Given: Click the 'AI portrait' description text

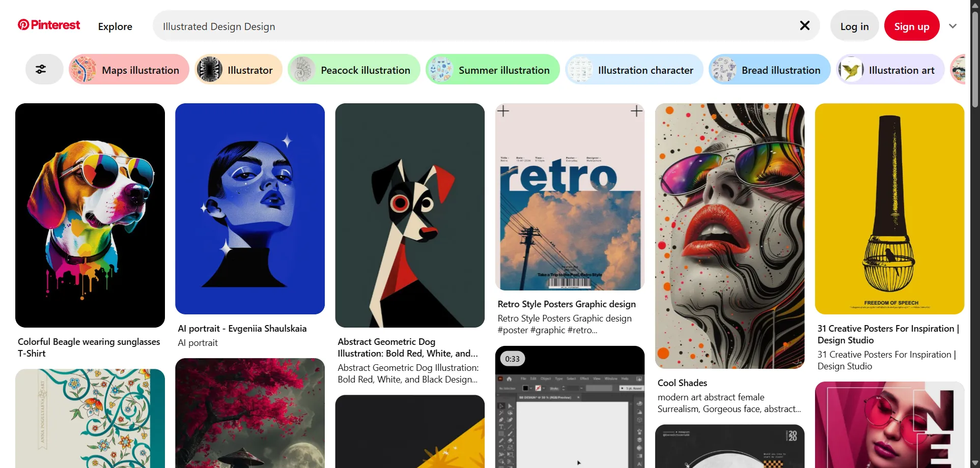Looking at the screenshot, I should coord(198,343).
